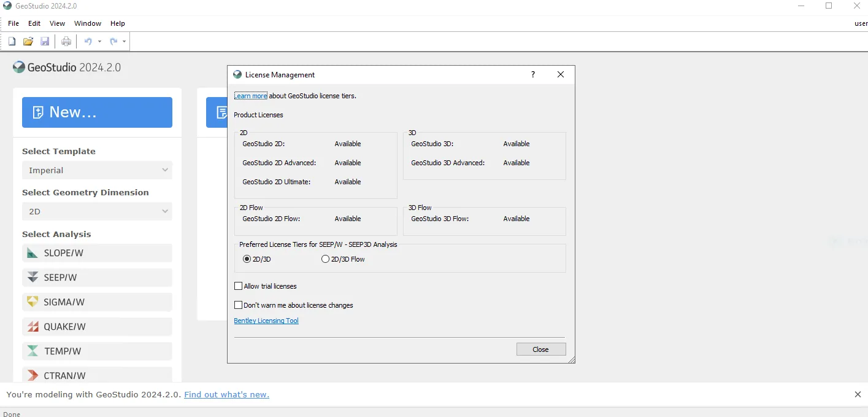Check Don't warn me about license changes

click(238, 305)
